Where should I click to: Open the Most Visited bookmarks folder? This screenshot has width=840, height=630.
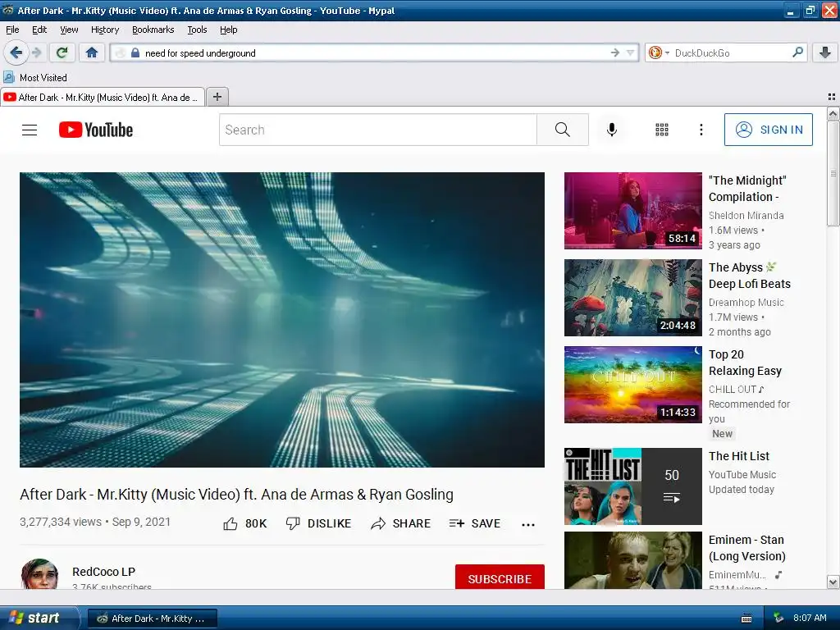[x=35, y=78]
